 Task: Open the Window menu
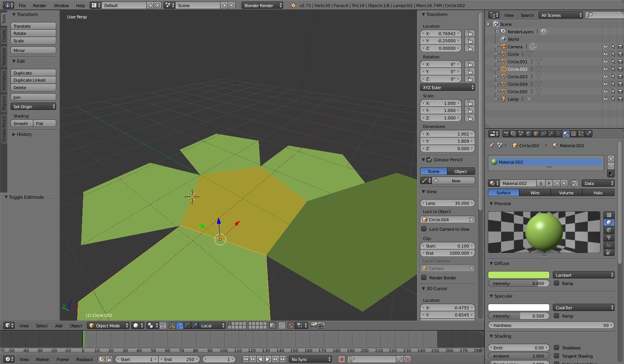pos(61,5)
